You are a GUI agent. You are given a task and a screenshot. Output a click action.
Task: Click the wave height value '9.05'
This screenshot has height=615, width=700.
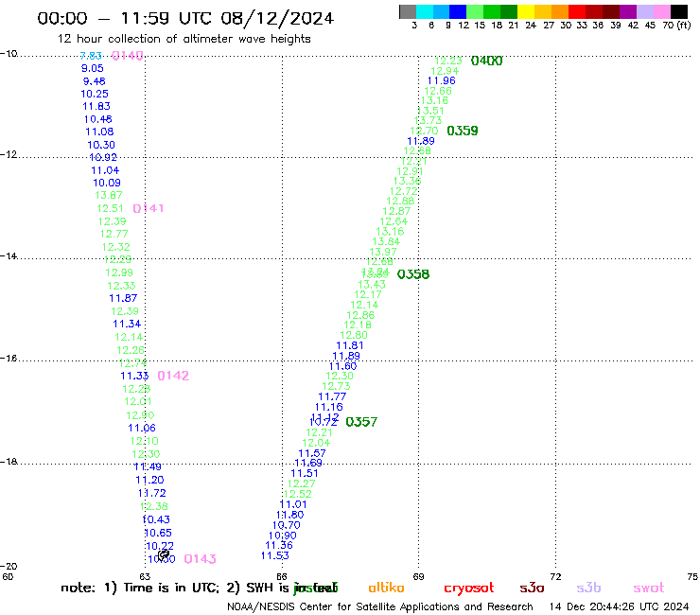(93, 68)
